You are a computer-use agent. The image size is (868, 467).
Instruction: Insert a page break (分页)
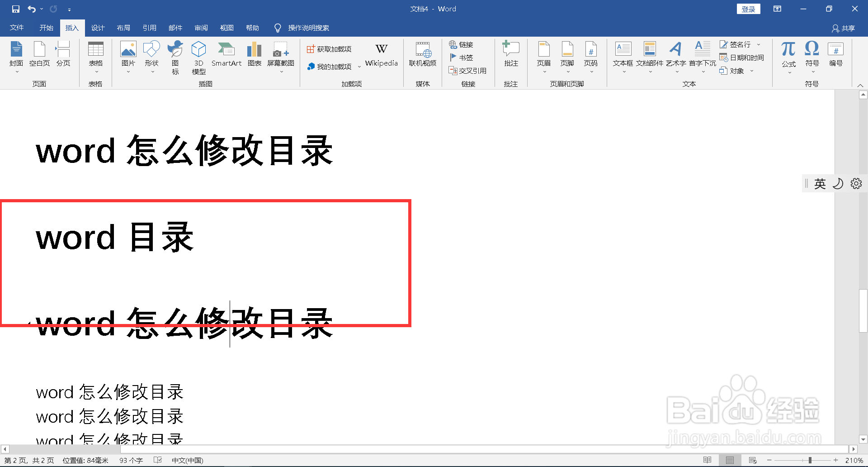[63, 54]
